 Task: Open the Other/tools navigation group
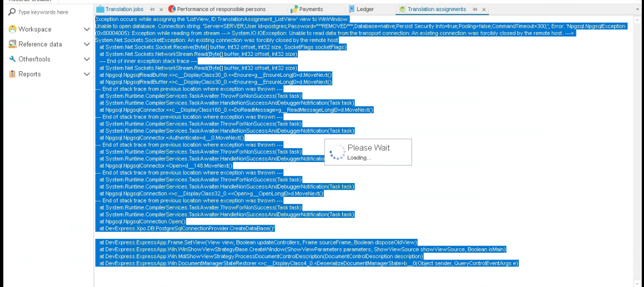34,59
